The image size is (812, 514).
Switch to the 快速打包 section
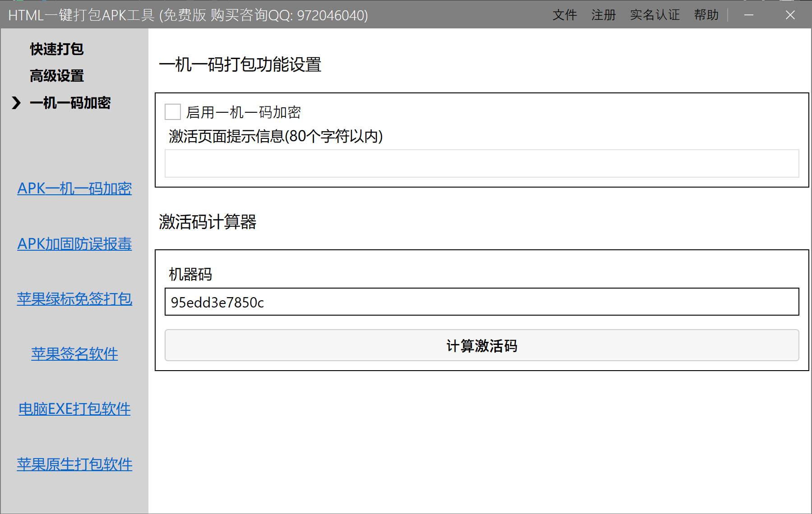pyautogui.click(x=57, y=49)
